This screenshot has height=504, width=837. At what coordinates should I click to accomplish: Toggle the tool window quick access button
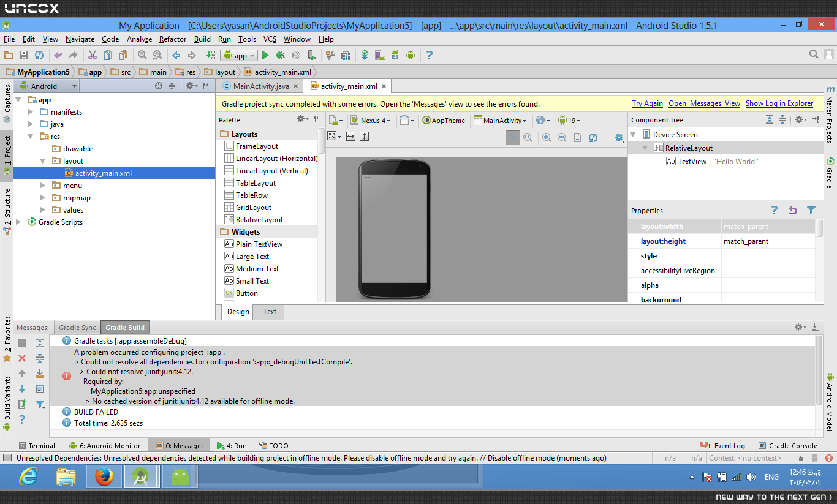tap(7, 458)
